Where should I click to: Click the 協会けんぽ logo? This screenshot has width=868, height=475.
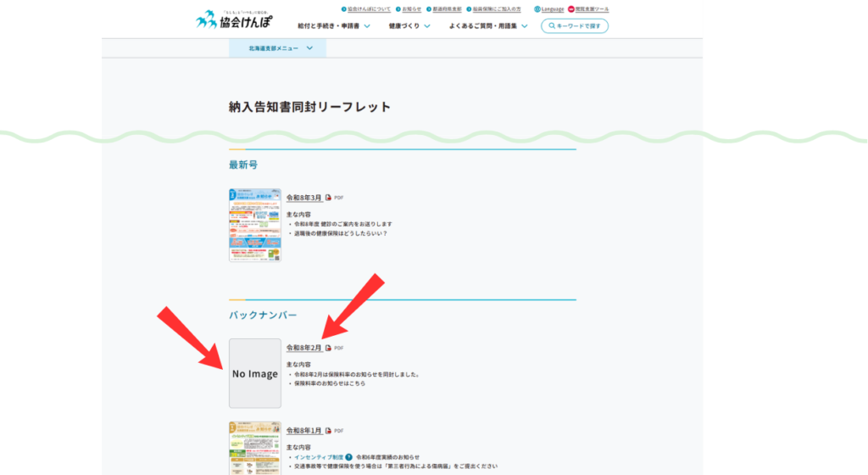click(234, 20)
